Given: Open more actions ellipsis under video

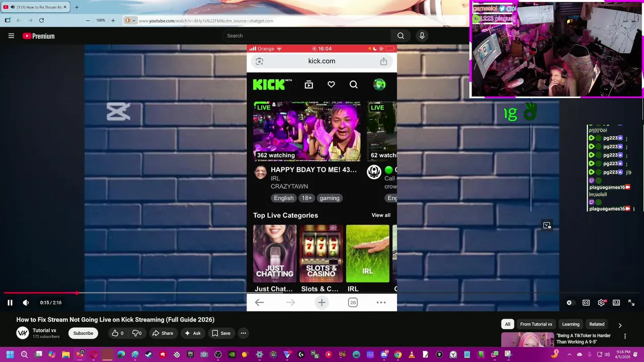Looking at the screenshot, I should [x=243, y=333].
